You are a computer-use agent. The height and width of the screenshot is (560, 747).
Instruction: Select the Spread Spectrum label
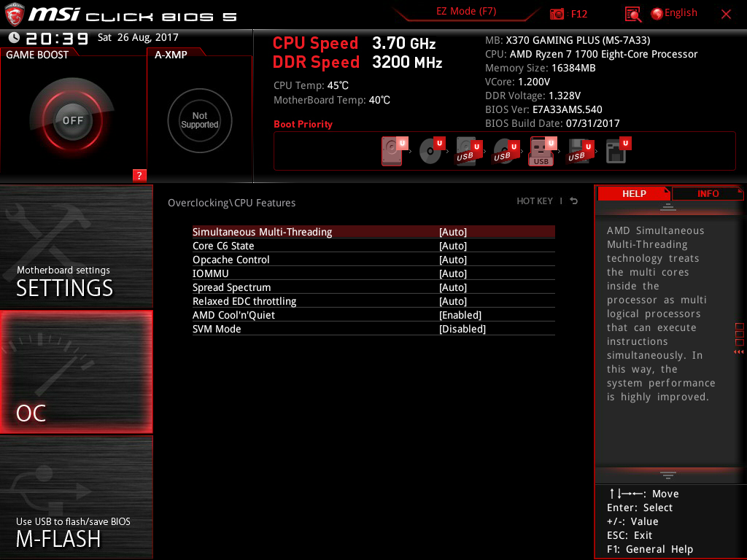(x=231, y=287)
